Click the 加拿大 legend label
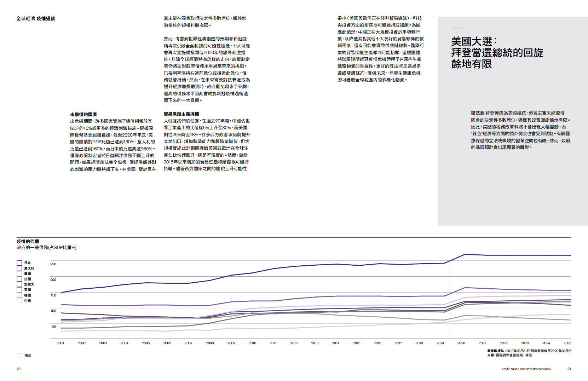The height and width of the screenshot is (381, 588). (29, 284)
